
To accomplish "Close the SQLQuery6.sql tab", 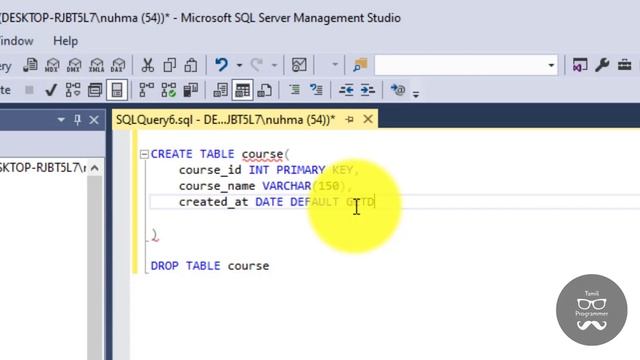I will click(368, 119).
